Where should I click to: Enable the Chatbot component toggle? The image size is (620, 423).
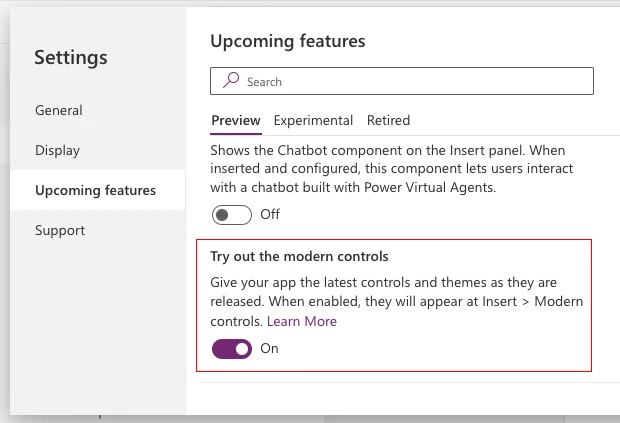[232, 214]
